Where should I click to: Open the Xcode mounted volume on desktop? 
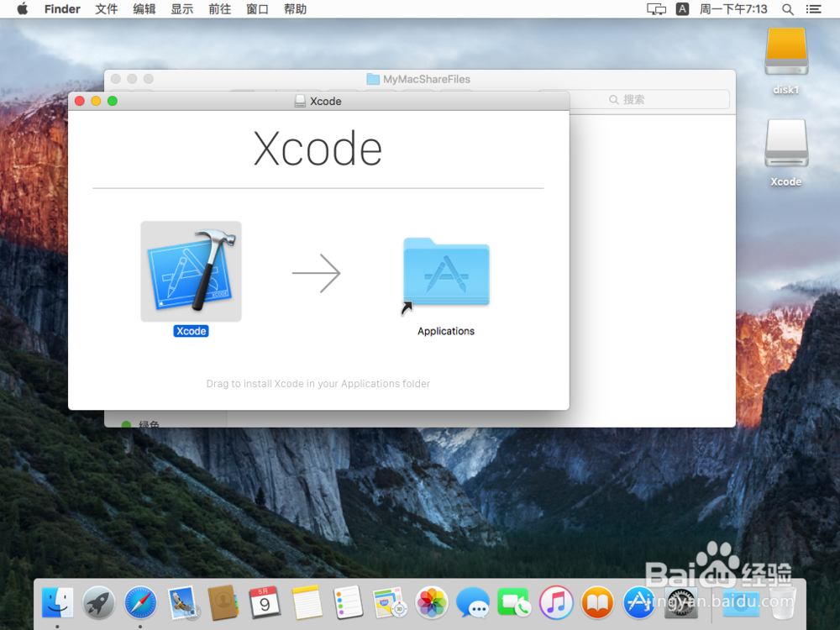click(x=786, y=144)
